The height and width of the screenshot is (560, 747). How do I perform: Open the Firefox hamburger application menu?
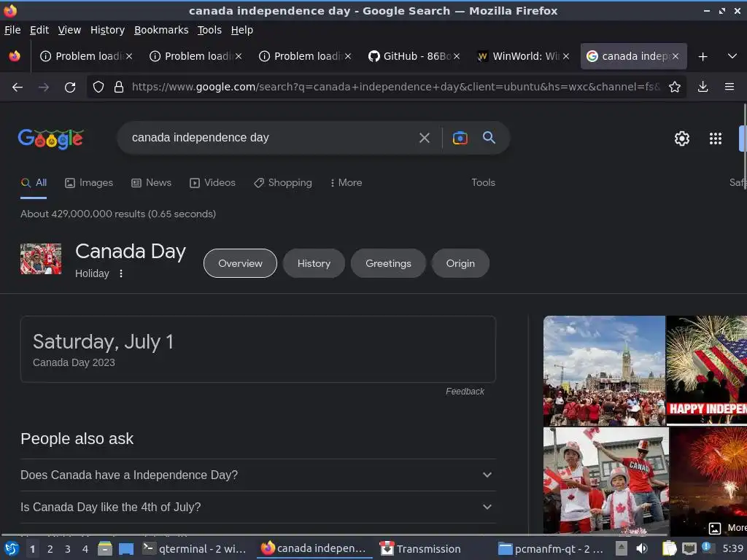tap(729, 87)
